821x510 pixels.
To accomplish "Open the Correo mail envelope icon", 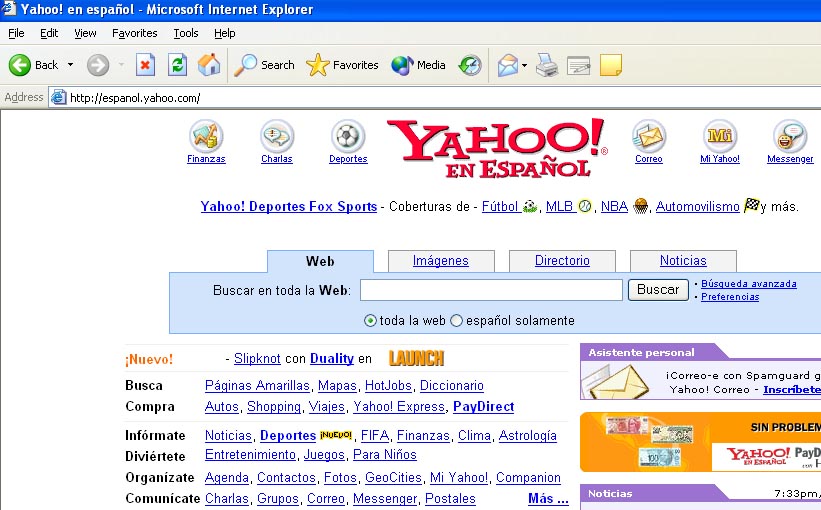I will [648, 136].
